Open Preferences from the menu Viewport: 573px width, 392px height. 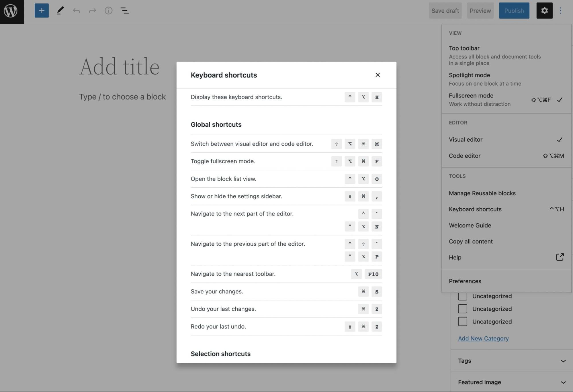pyautogui.click(x=465, y=281)
